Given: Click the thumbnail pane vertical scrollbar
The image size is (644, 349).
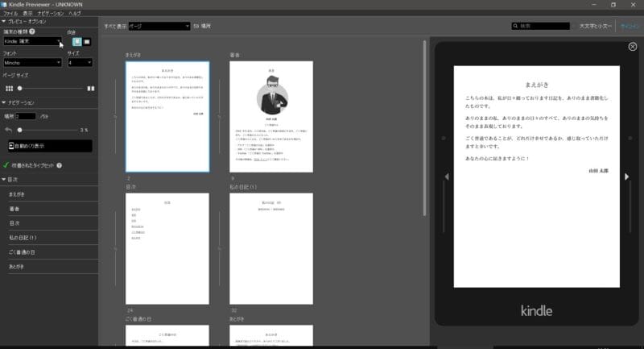Looking at the screenshot, I should click(x=424, y=128).
